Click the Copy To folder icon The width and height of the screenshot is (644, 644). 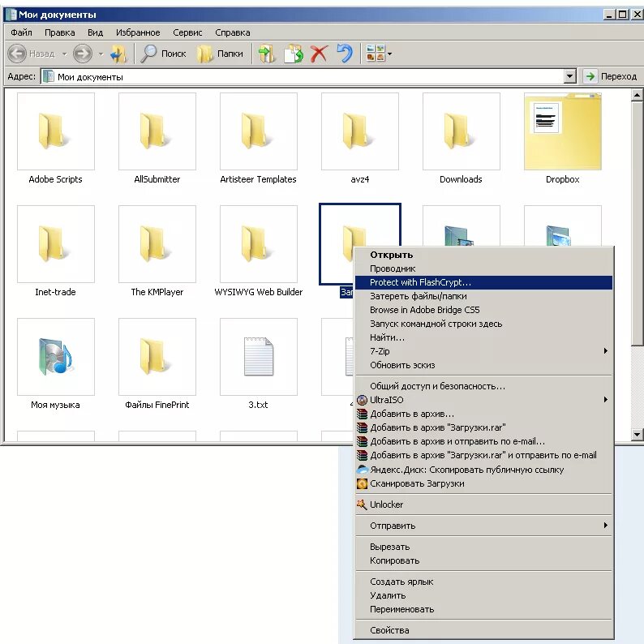(x=294, y=54)
